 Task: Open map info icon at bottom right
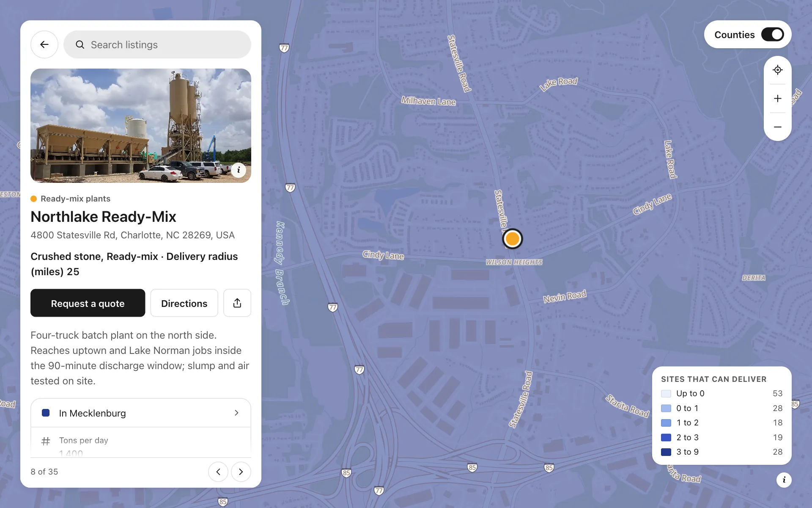[x=784, y=480]
